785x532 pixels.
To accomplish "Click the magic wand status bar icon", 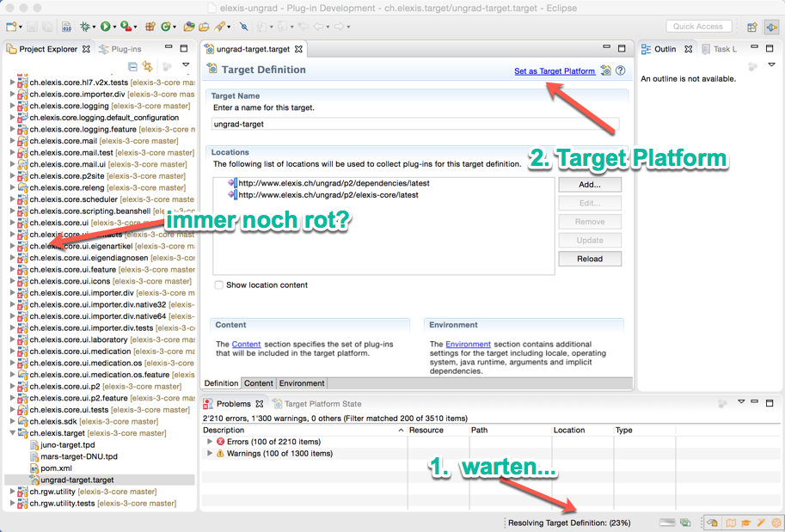I will tap(761, 523).
